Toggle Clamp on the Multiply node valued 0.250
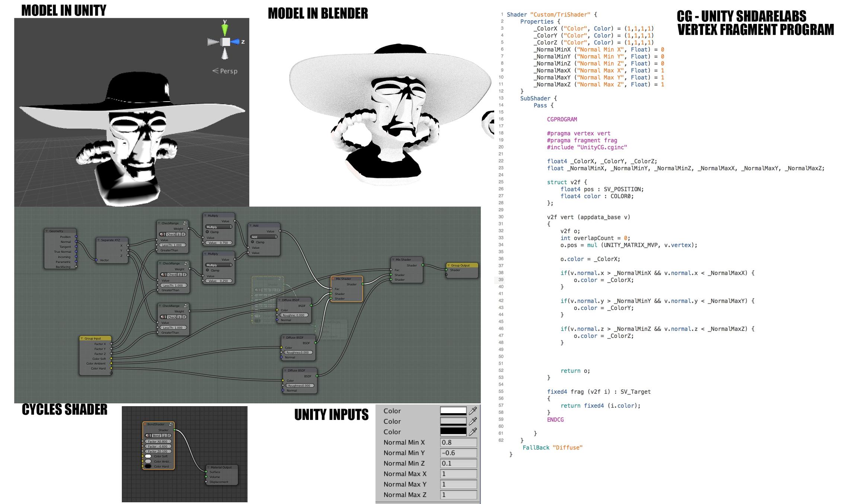The height and width of the screenshot is (504, 856). point(207,270)
